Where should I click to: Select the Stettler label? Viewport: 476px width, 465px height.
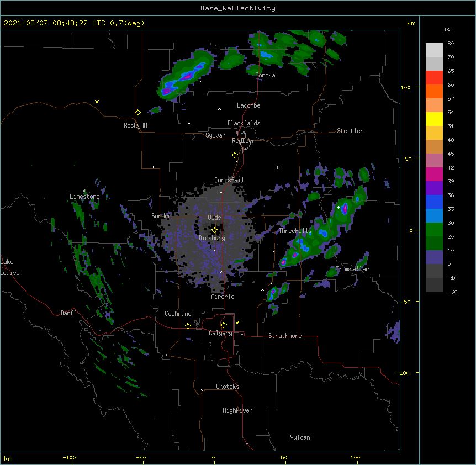pyautogui.click(x=350, y=131)
